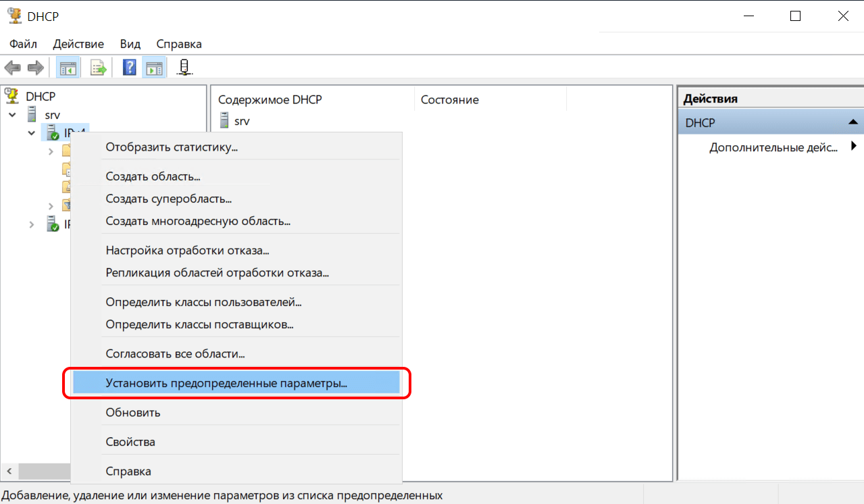Open help via the blue question mark icon

(x=130, y=68)
